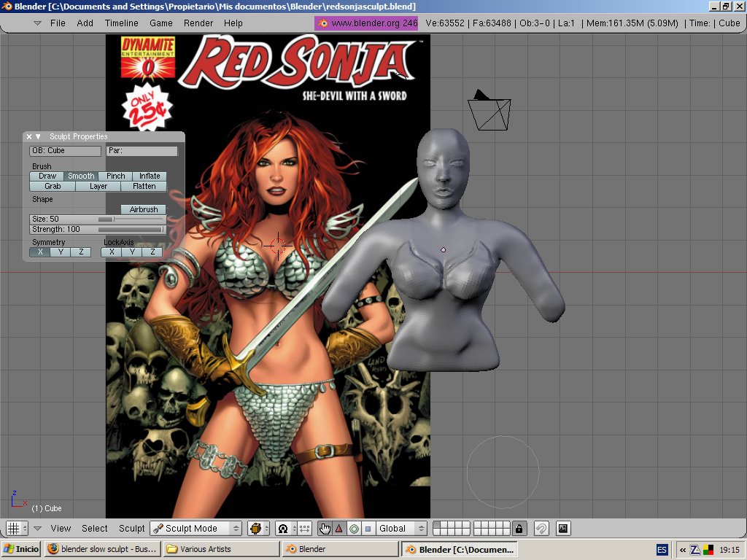The width and height of the screenshot is (747, 560).
Task: Toggle Symmetry Y button
Action: [61, 252]
